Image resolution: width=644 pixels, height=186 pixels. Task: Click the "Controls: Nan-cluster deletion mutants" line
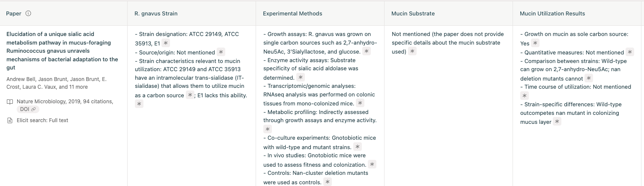[x=316, y=173]
